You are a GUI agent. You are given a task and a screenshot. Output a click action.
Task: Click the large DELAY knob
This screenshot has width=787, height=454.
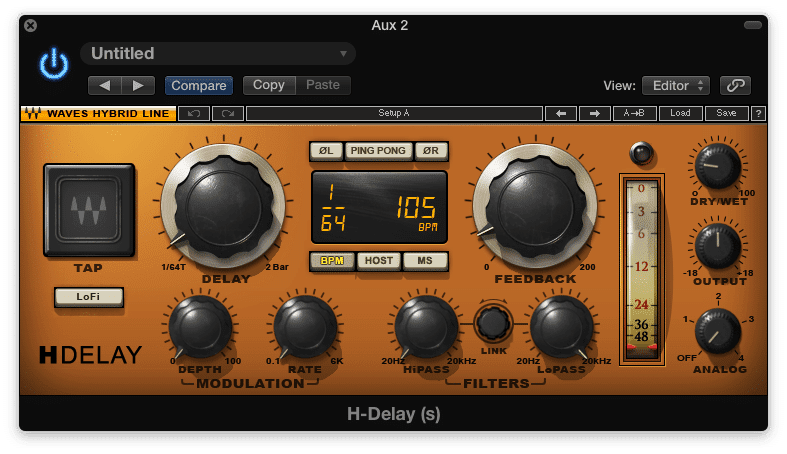(x=223, y=206)
